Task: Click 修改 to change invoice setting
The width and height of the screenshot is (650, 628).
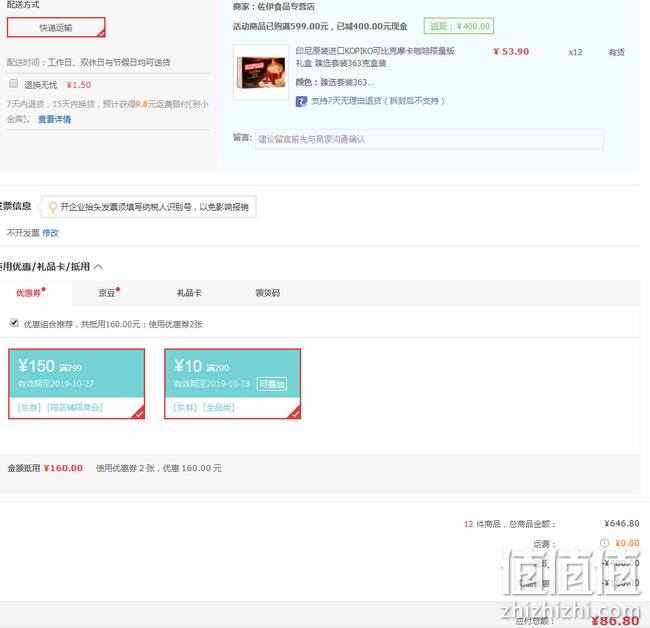Action: click(50, 233)
